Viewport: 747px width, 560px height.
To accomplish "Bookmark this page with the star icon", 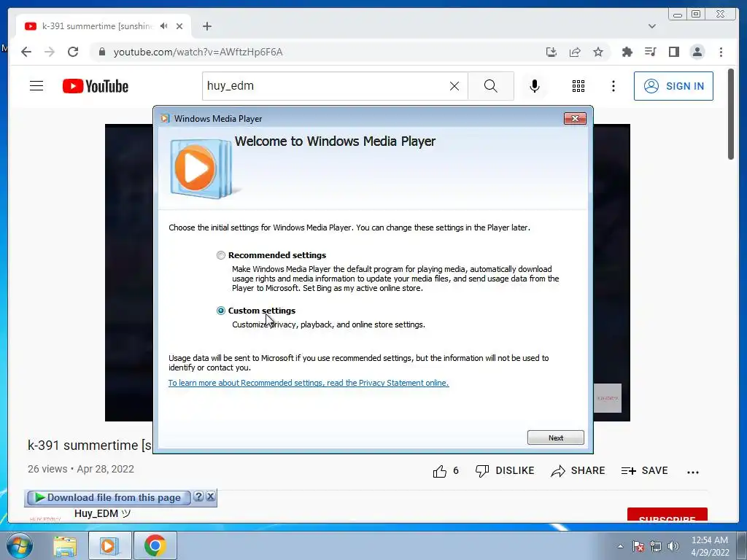I will tap(598, 52).
